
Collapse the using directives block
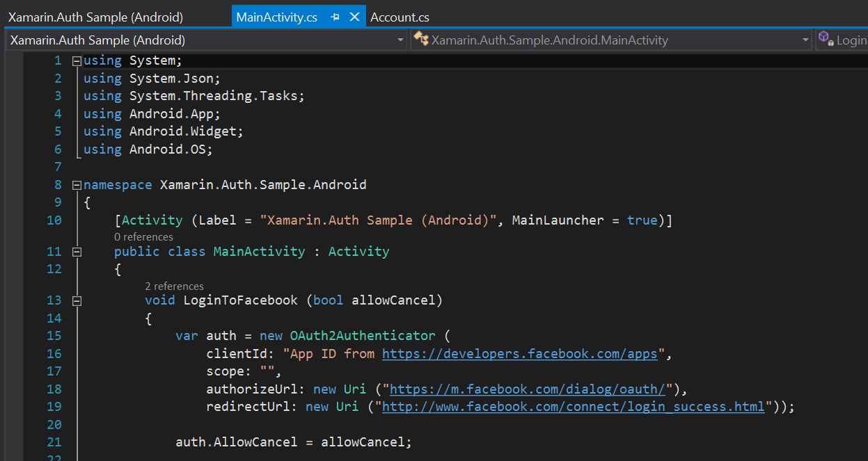coord(76,60)
